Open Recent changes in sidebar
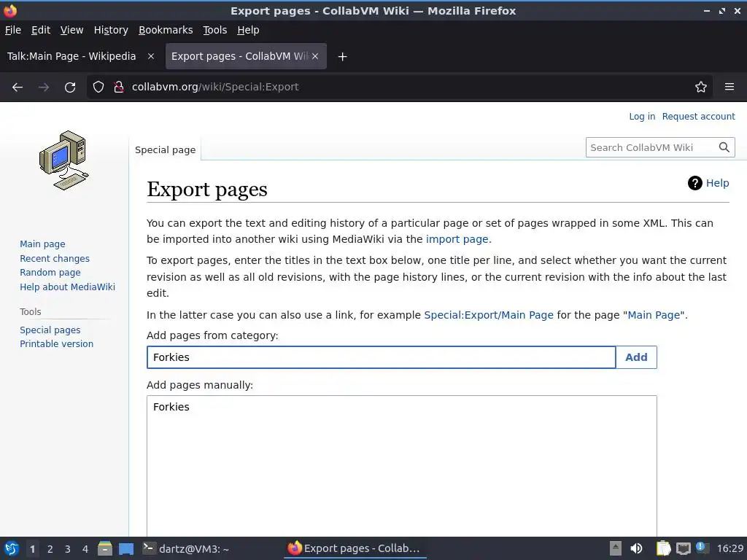 pyautogui.click(x=55, y=259)
